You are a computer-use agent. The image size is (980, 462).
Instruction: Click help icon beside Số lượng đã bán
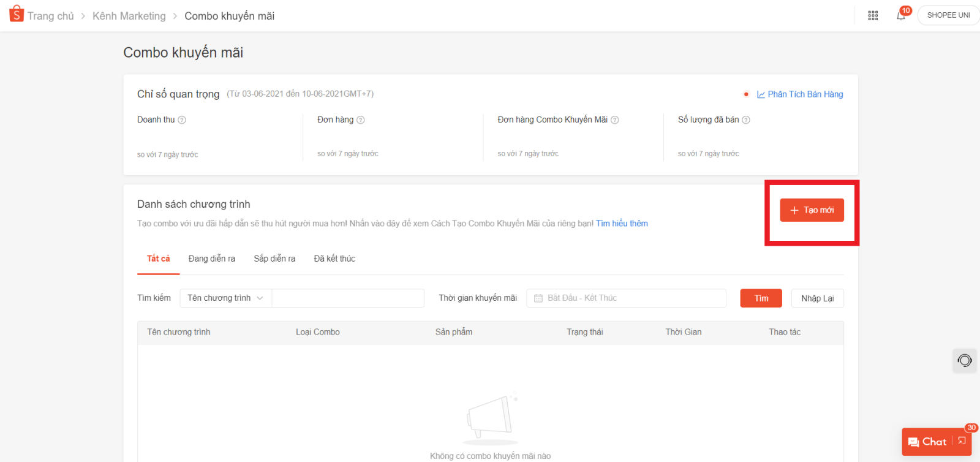746,120
